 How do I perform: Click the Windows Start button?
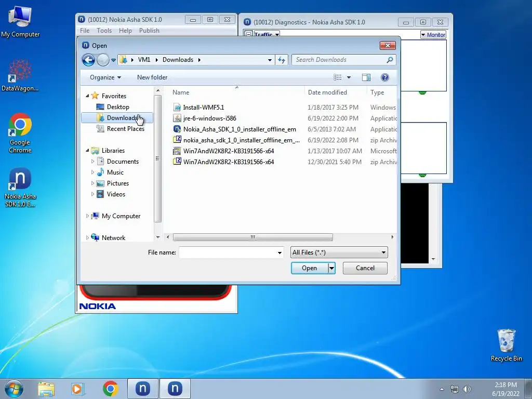(14, 389)
